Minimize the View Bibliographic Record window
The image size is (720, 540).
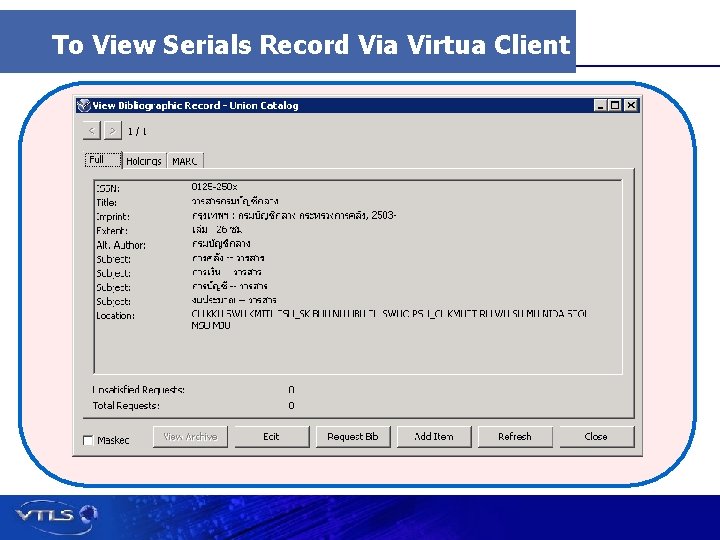pos(600,106)
